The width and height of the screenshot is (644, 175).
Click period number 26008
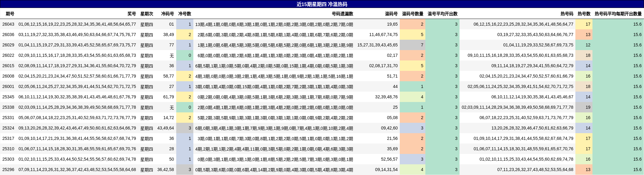pos(8,76)
